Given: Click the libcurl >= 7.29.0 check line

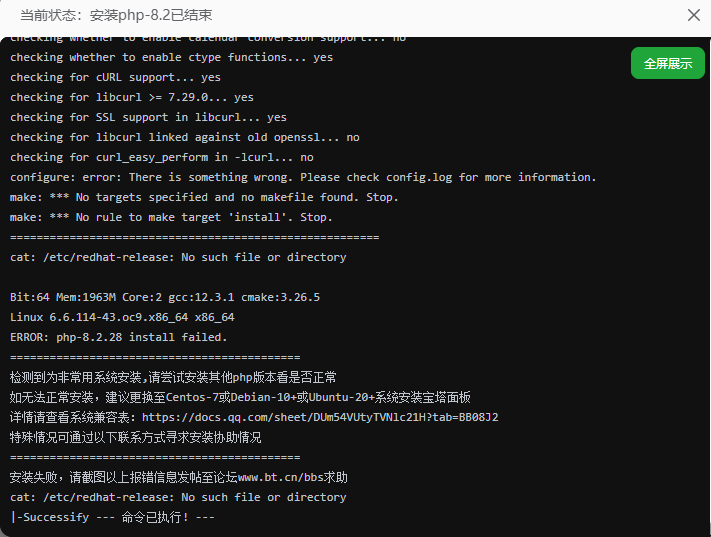Looking at the screenshot, I should point(132,97).
